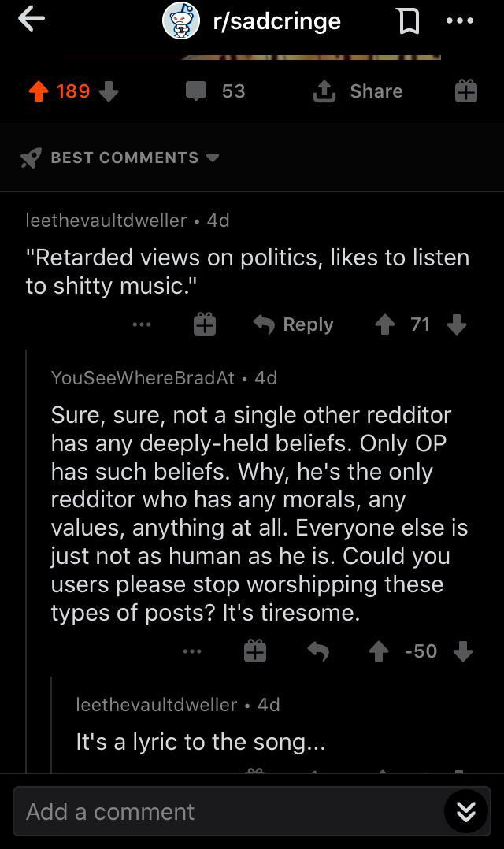Bookmark this post

[408, 21]
